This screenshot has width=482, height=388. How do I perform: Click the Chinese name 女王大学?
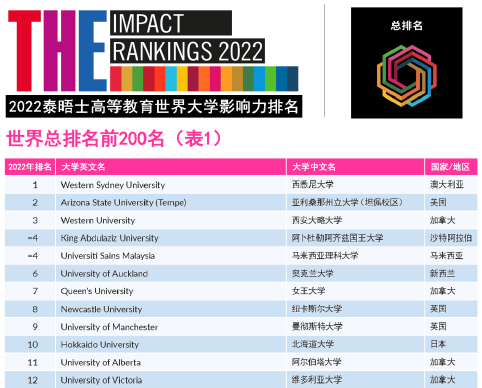pos(309,291)
